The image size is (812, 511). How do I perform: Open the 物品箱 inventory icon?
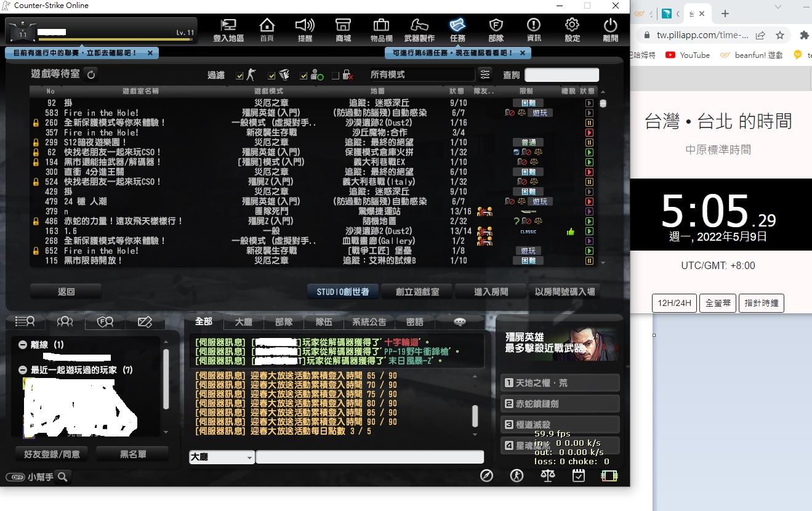pyautogui.click(x=381, y=29)
